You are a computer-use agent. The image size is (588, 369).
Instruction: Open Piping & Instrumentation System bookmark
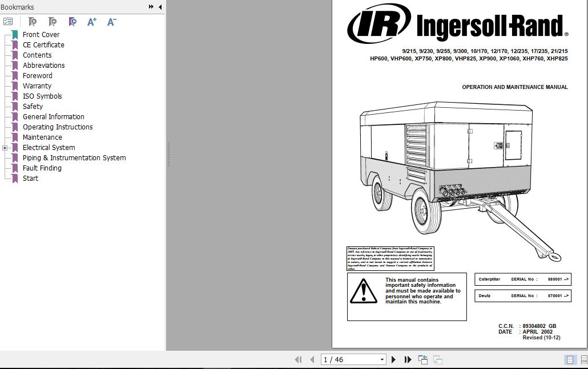(74, 158)
